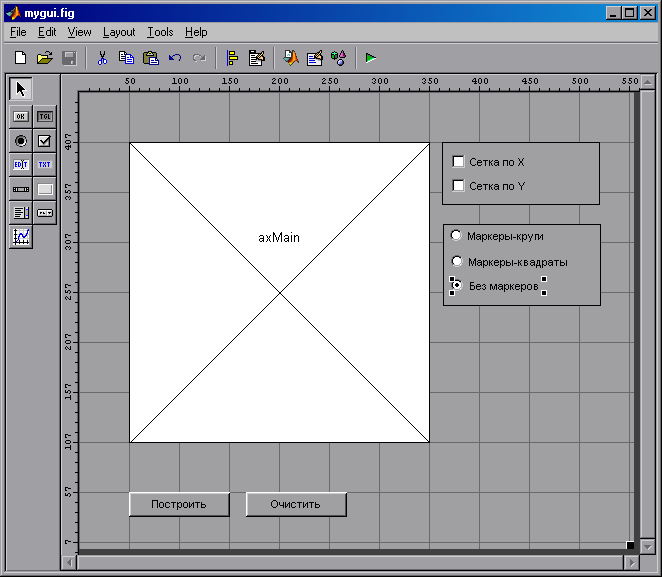Open the Tools menu
The height and width of the screenshot is (577, 662).
(x=159, y=32)
